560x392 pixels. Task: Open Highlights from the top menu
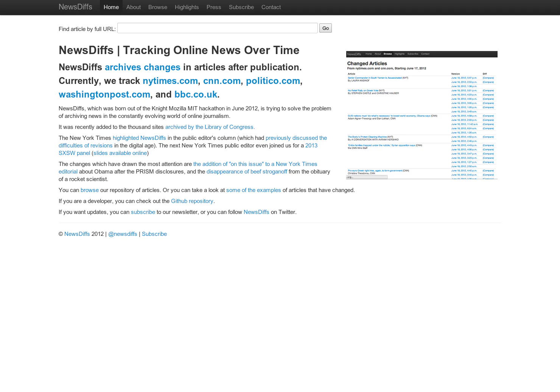coord(187,7)
